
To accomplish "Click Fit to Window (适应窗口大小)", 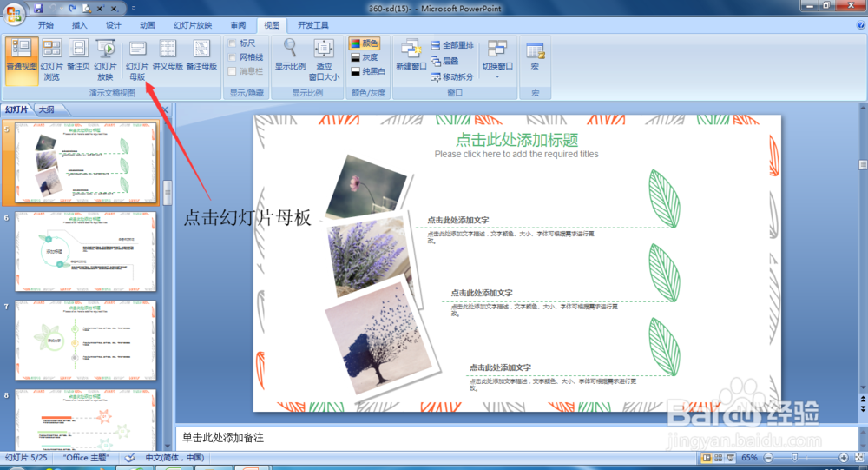I will [324, 60].
